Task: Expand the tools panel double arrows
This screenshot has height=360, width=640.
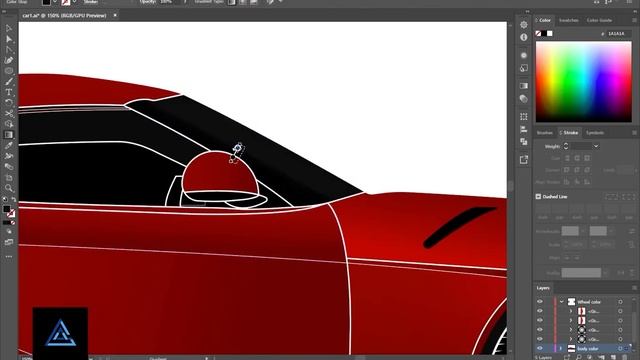Action: (4, 11)
